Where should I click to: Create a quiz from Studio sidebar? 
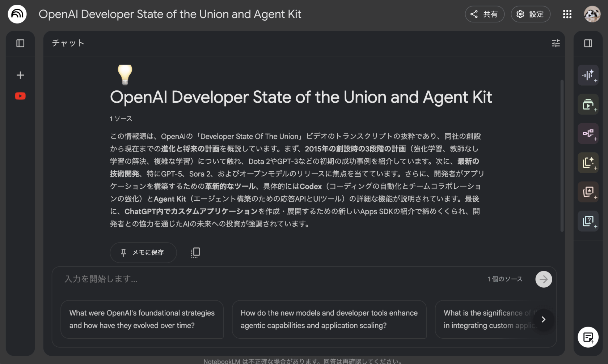[x=588, y=221]
